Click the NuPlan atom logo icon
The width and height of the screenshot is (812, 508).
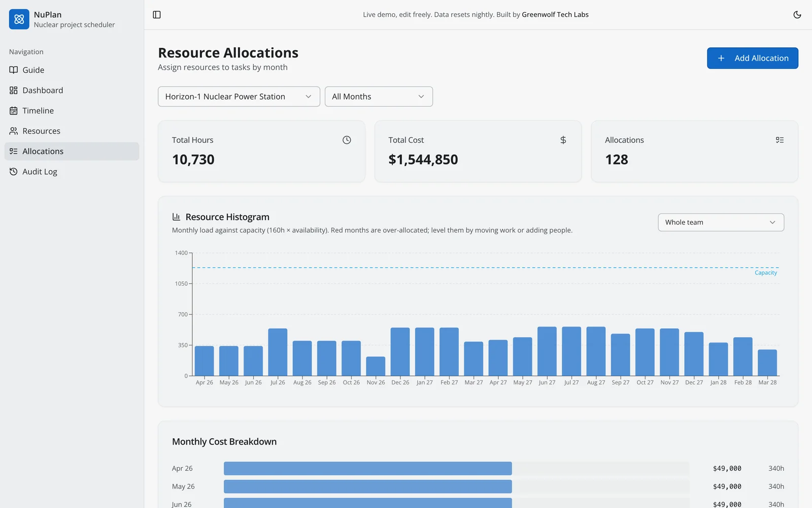19,19
